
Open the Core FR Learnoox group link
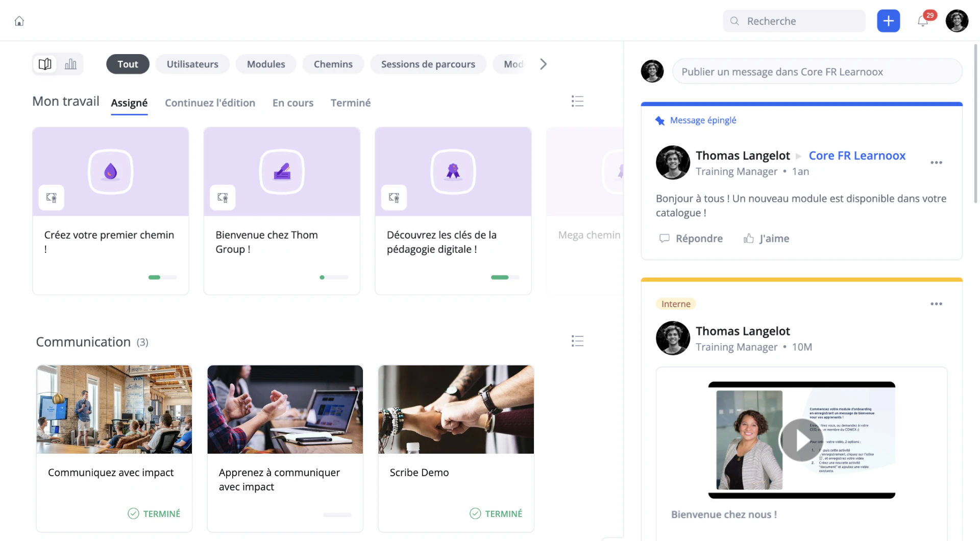tap(857, 156)
